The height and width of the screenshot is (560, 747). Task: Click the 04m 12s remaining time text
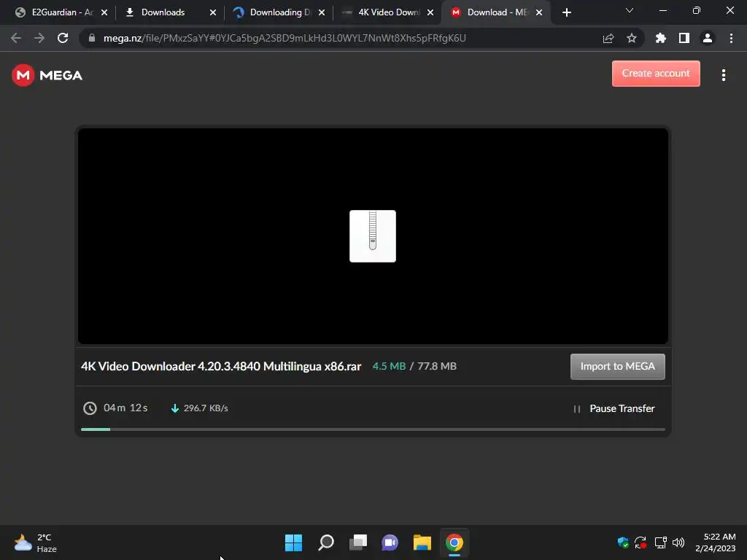(x=125, y=408)
